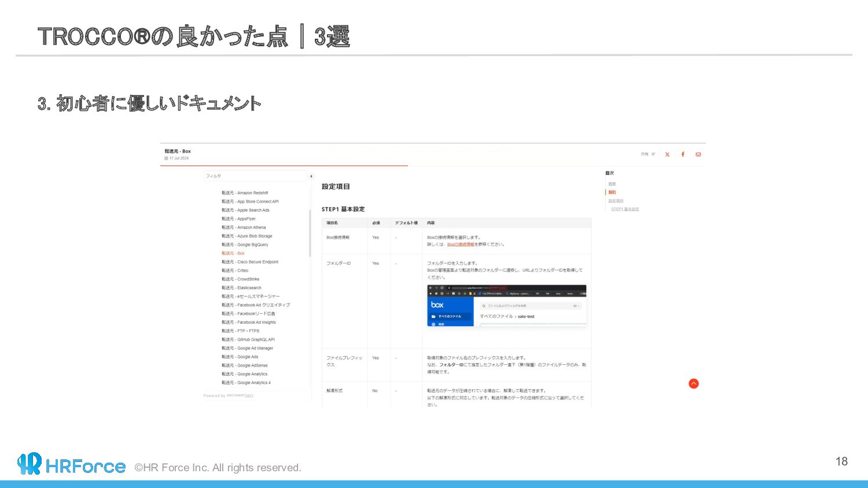Share the article on Facebook
Screen dimensions: 868x488
tap(683, 154)
